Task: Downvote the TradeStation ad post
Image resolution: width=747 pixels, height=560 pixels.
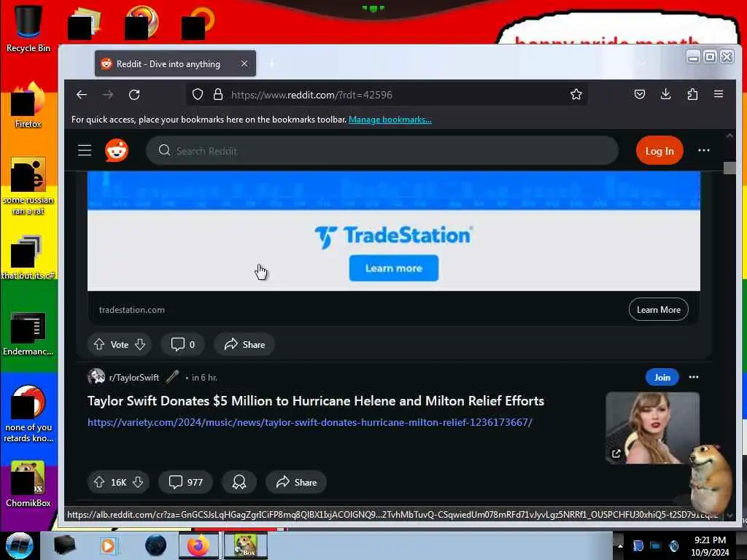Action: (140, 344)
